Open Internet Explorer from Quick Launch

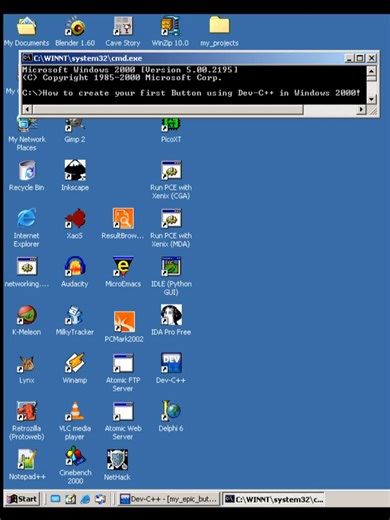(x=85, y=499)
